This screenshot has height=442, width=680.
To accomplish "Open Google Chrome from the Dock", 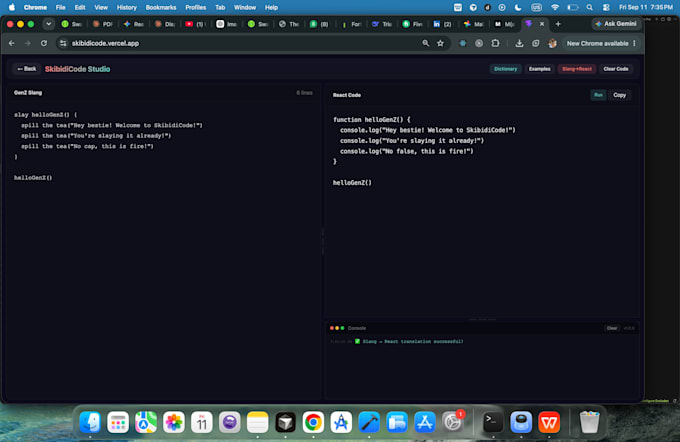I will point(313,422).
